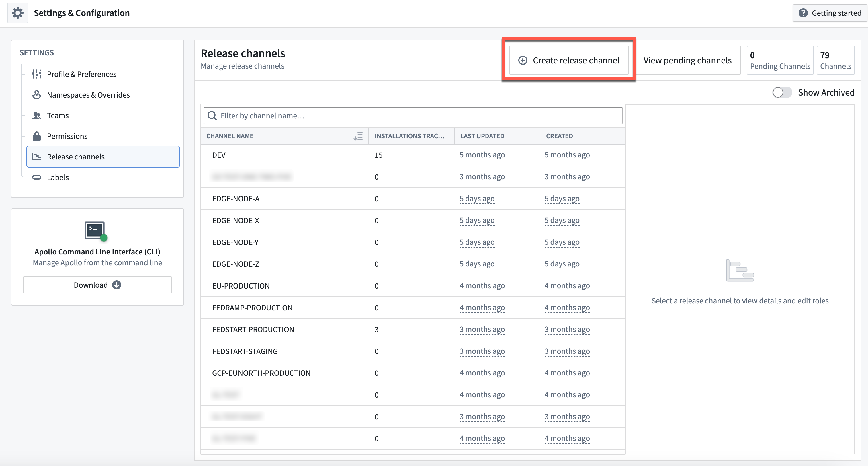Screen dimensions: 868x467
Task: Click the Namespaces & Overrides icon
Action: (x=36, y=95)
